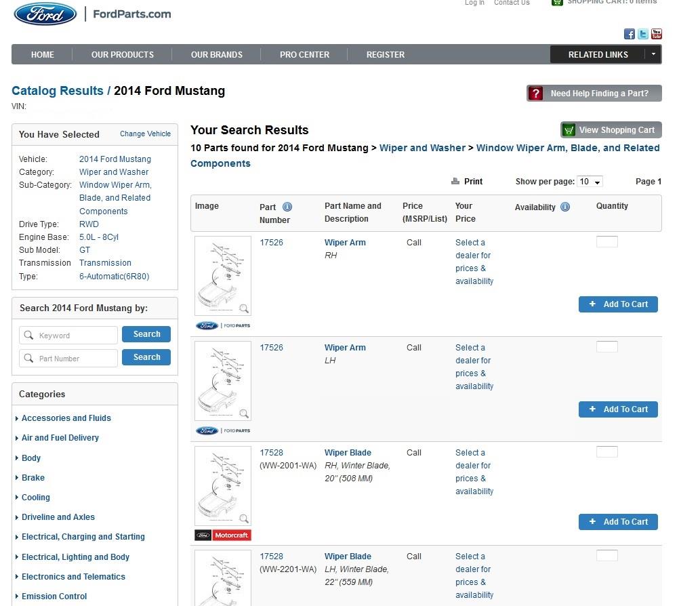Click the Catalog Results breadcrumb link
The image size is (700, 606).
click(57, 91)
